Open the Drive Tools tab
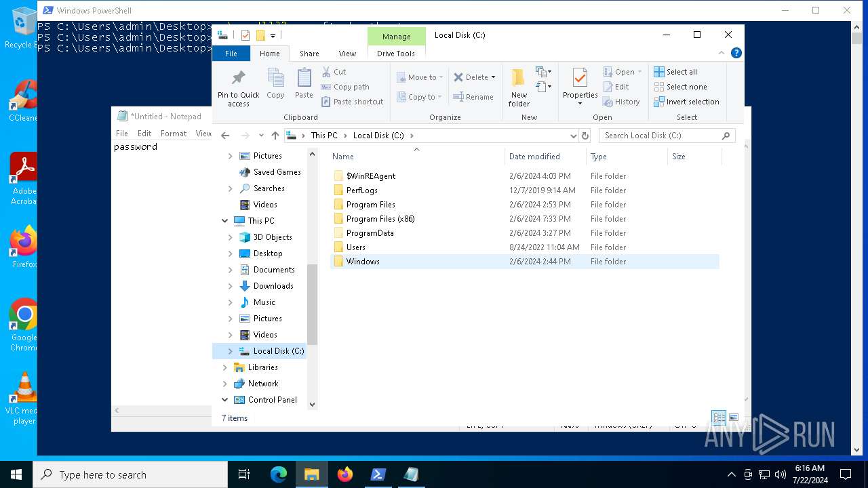The height and width of the screenshot is (488, 868). (x=396, y=54)
